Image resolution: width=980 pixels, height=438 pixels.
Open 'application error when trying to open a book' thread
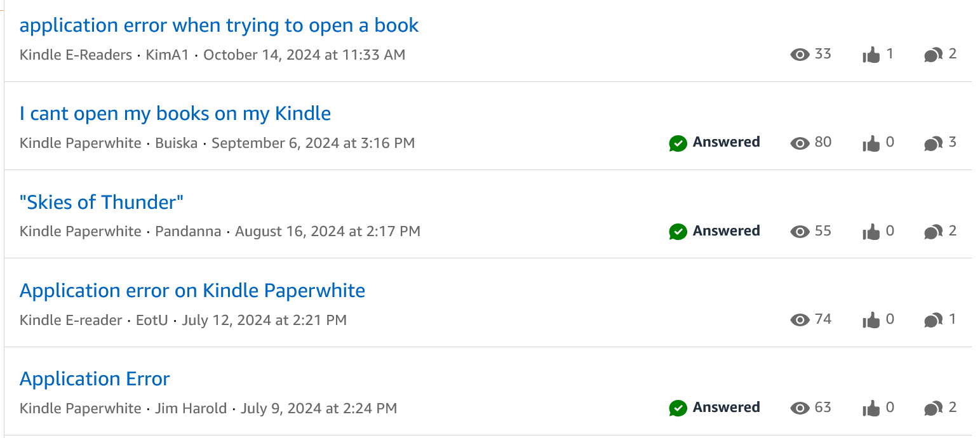tap(219, 25)
